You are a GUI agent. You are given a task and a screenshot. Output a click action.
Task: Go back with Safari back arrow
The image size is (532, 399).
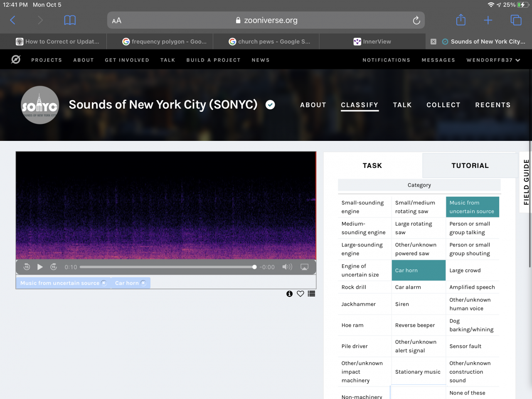tap(12, 20)
